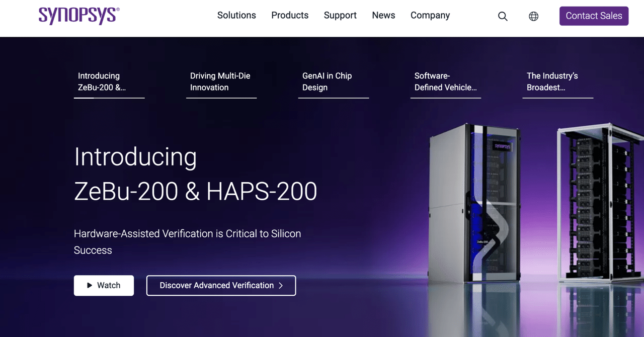The width and height of the screenshot is (644, 337).
Task: Open the search magnifier icon
Action: pos(503,16)
